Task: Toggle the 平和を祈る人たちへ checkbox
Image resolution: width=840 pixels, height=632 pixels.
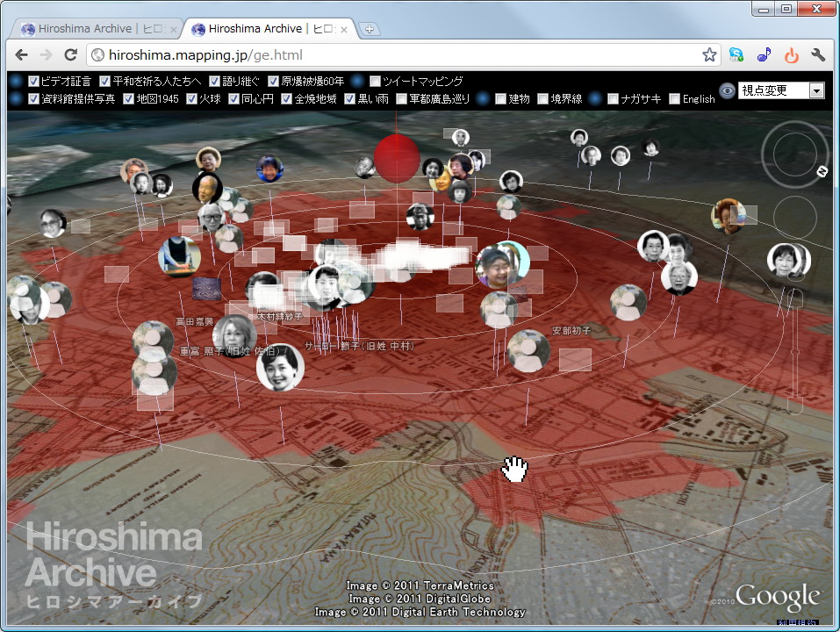Action: pyautogui.click(x=105, y=82)
